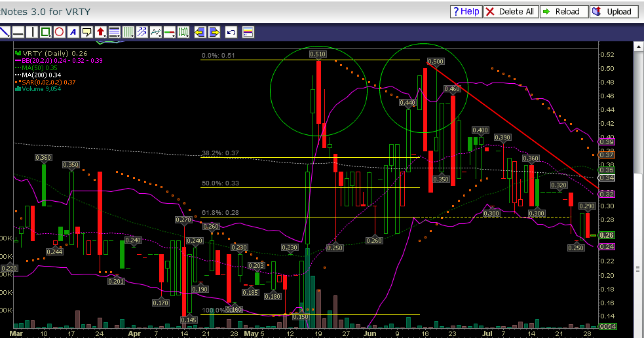
Task: Click the bring forward yellow right arrow icon
Action: tap(214, 32)
